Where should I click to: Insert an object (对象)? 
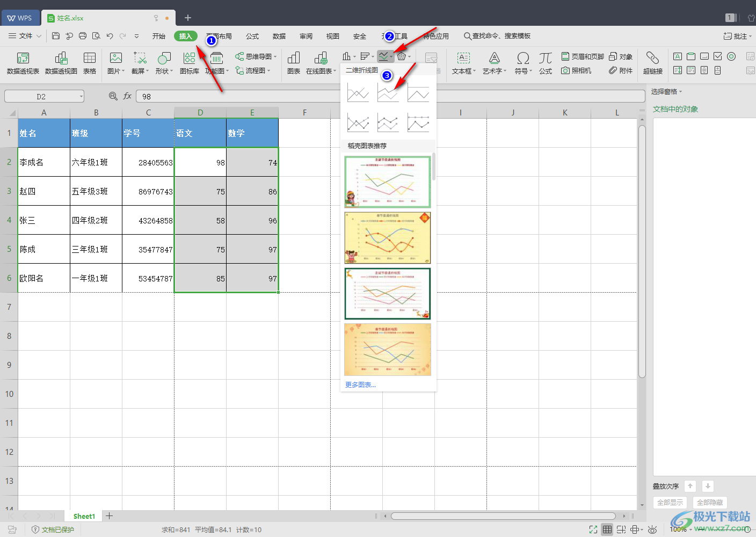621,56
